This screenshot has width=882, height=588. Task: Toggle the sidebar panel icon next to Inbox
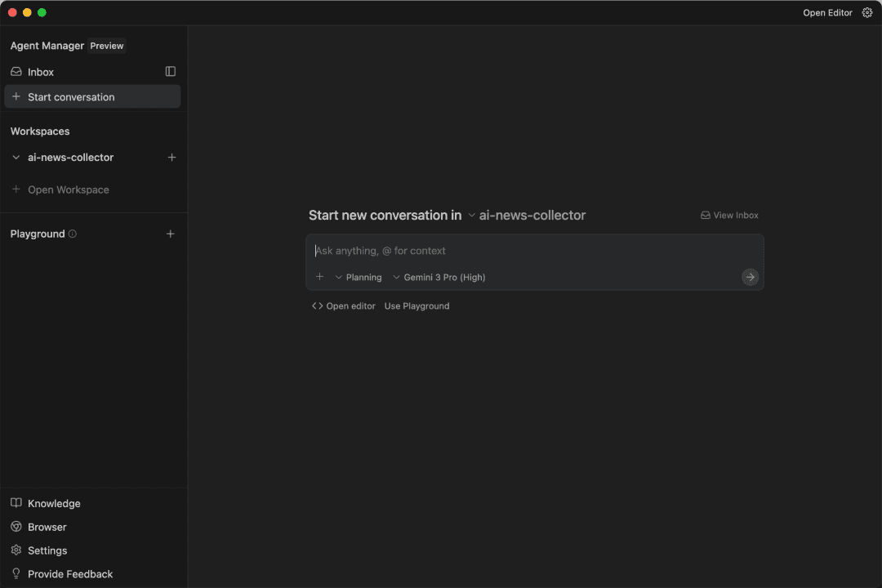pos(171,72)
